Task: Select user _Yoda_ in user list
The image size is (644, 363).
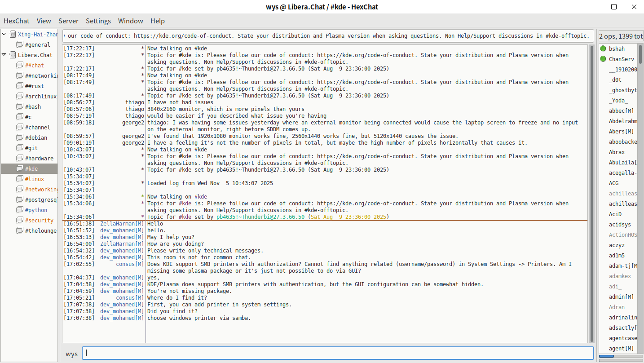Action: pyautogui.click(x=618, y=100)
